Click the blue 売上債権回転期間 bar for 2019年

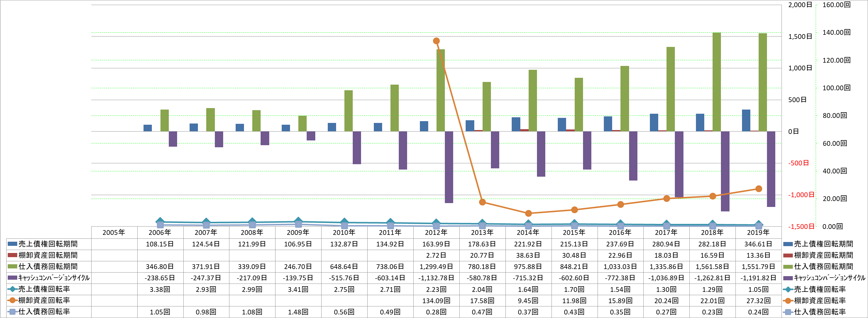tap(746, 121)
